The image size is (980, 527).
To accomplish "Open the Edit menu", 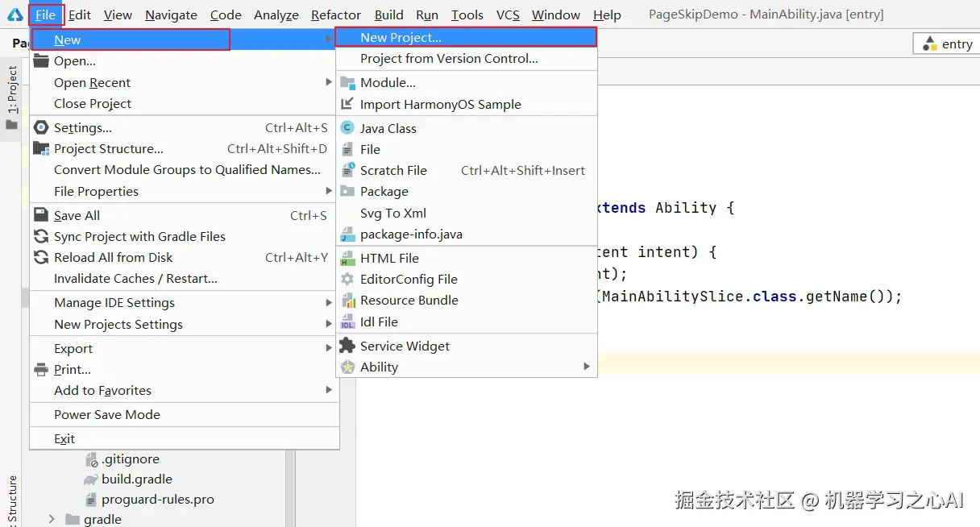I will pos(80,15).
